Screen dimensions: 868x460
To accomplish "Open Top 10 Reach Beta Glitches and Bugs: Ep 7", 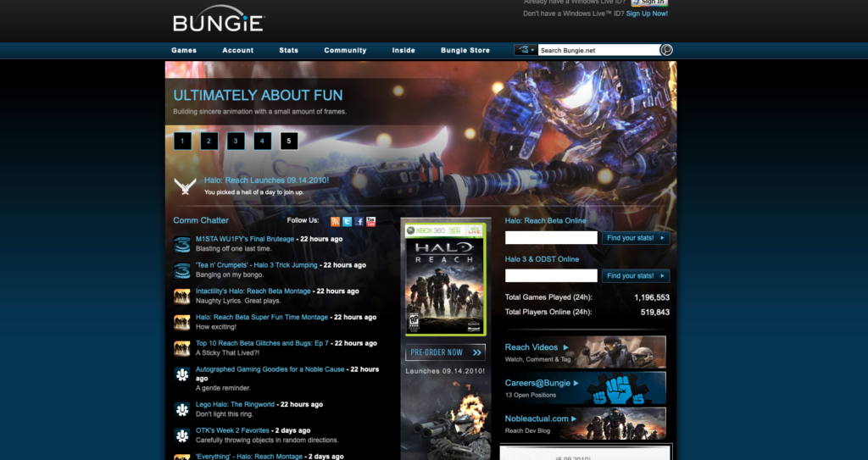I will [x=262, y=343].
